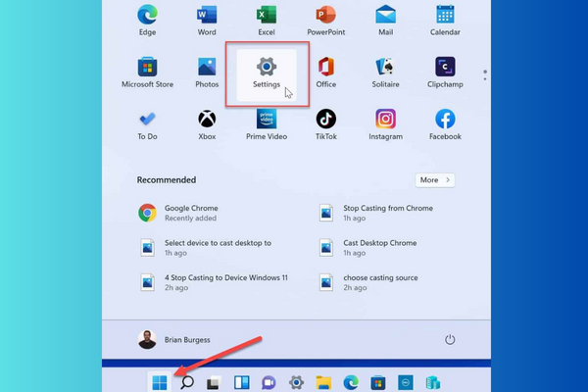Open 'Cast Desktop Chrome' recommended file
Viewport: 588px width, 392px height.
[367, 248]
